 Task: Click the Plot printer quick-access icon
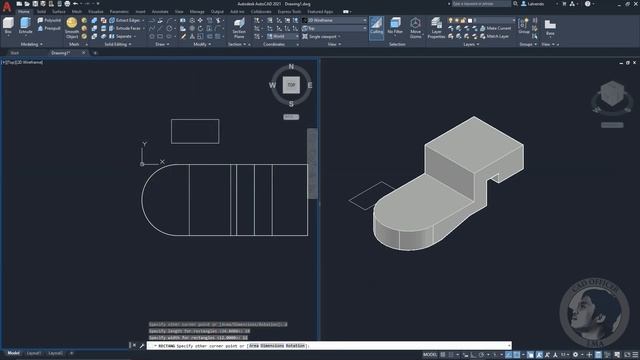coord(67,4)
